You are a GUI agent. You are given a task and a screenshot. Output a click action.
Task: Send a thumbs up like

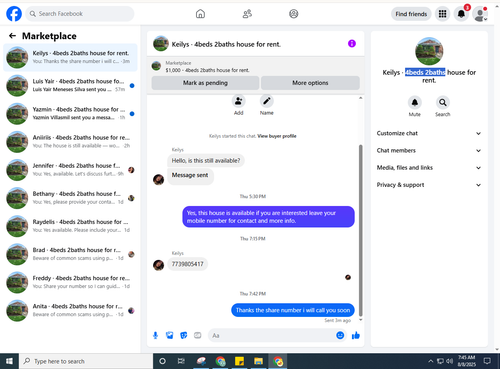(356, 335)
